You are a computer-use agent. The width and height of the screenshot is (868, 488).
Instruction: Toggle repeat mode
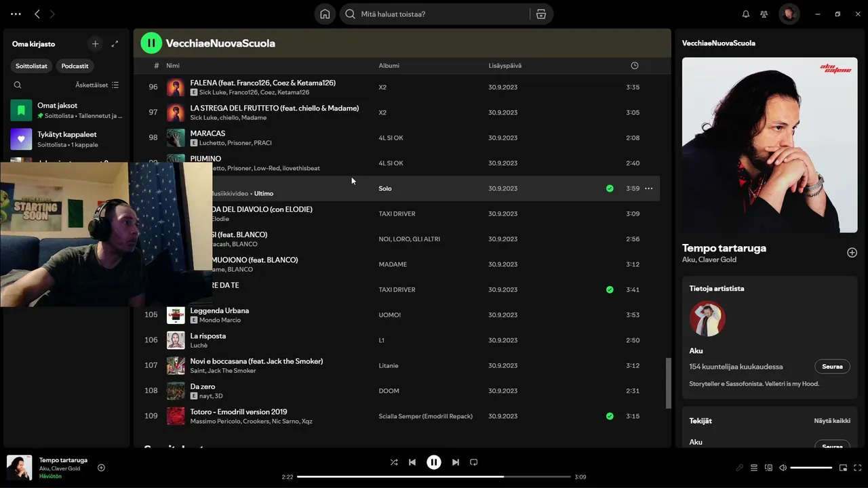pos(474,462)
